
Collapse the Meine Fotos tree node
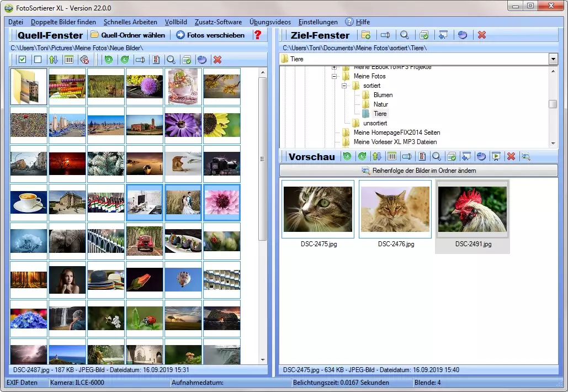334,76
